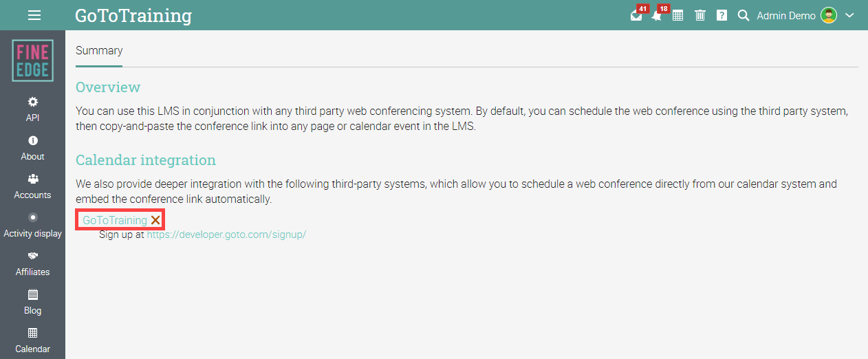Image resolution: width=868 pixels, height=359 pixels.
Task: Select the Summary tab
Action: pos(99,50)
